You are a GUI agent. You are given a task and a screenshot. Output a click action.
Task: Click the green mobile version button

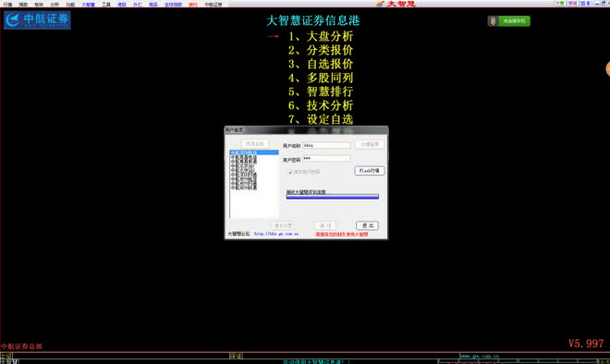[514, 21]
